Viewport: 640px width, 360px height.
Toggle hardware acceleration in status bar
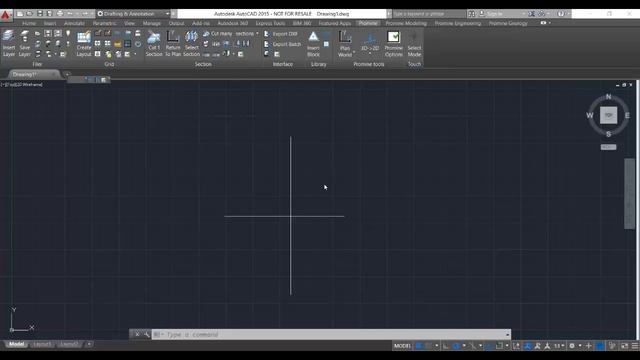pyautogui.click(x=600, y=346)
